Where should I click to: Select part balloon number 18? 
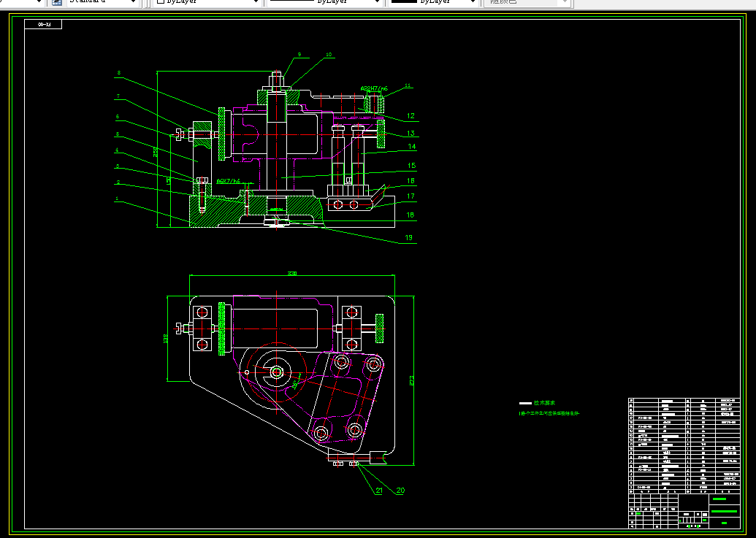[411, 215]
